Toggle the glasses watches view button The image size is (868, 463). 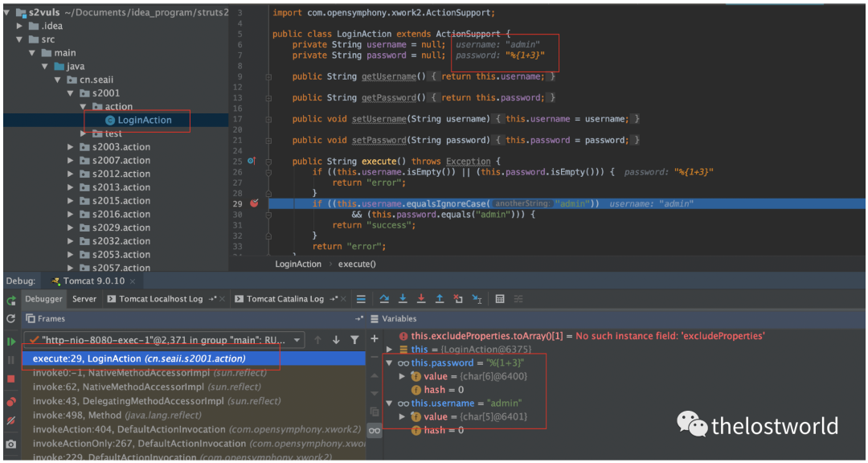coord(375,431)
